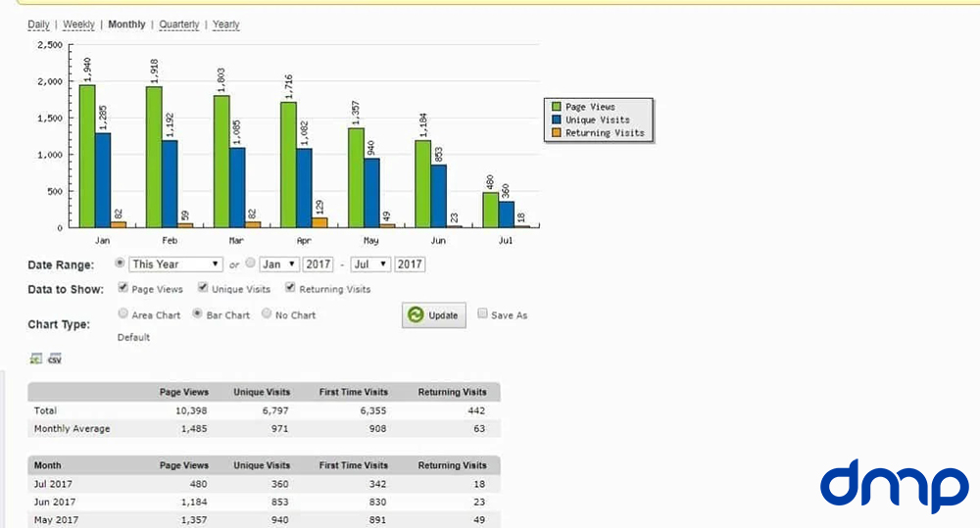The height and width of the screenshot is (528, 980).
Task: Toggle the Unique Visits checkbox
Action: [x=203, y=289]
